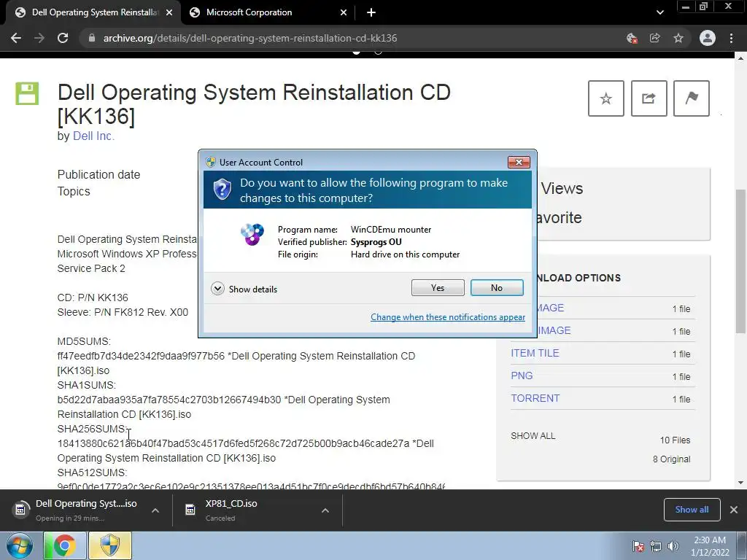The image size is (747, 560).
Task: Click the archive.org favorite star button
Action: pos(606,98)
